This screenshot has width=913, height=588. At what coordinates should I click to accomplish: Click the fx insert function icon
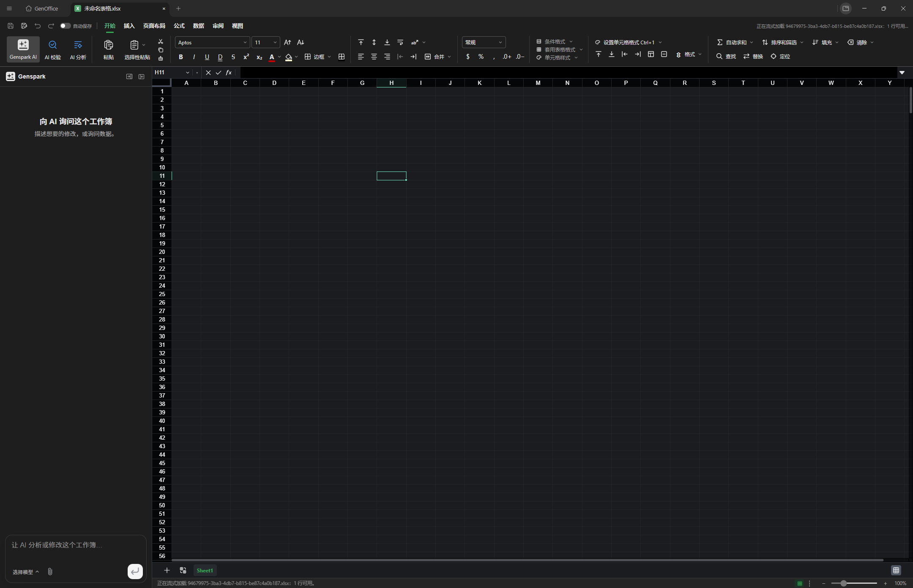point(229,73)
